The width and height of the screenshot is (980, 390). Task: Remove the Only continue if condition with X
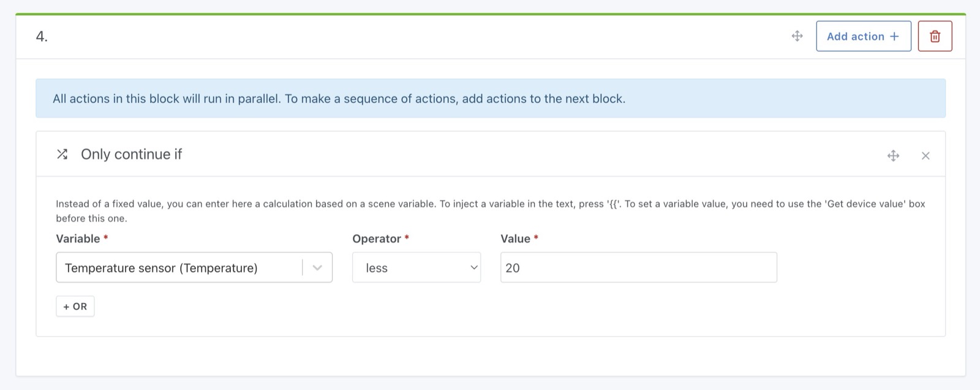coord(925,156)
